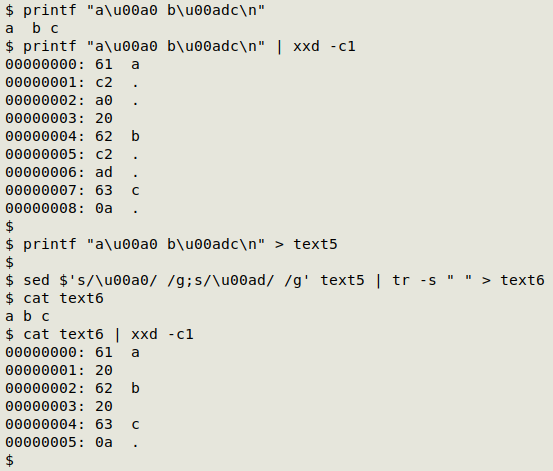The height and width of the screenshot is (471, 553).
Task: Click the 'a  b c' output line
Action: [32, 28]
